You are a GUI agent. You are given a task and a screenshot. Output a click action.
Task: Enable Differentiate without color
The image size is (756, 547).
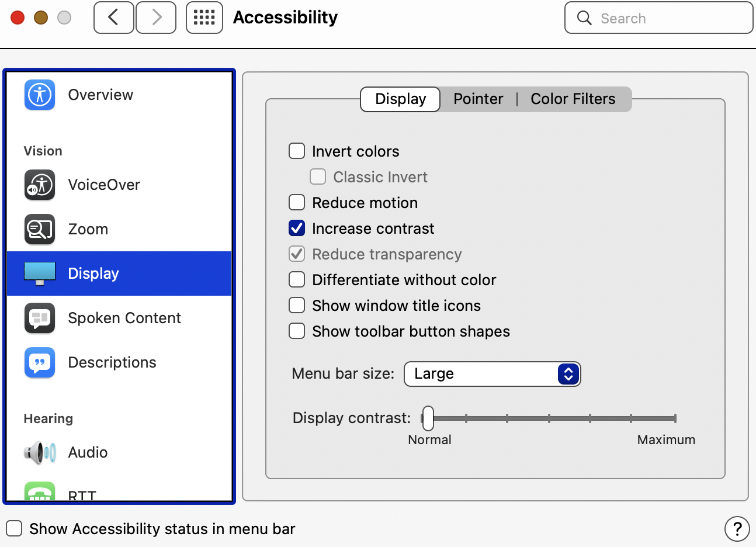click(x=297, y=280)
